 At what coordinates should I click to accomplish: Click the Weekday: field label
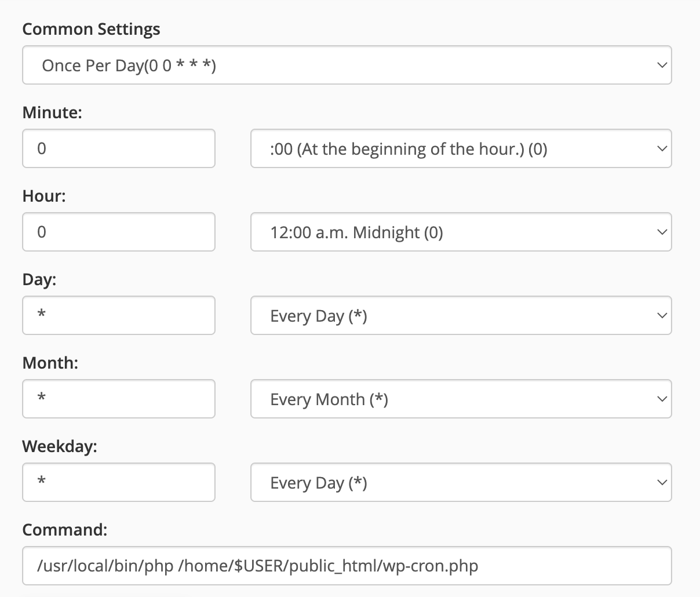pyautogui.click(x=60, y=446)
